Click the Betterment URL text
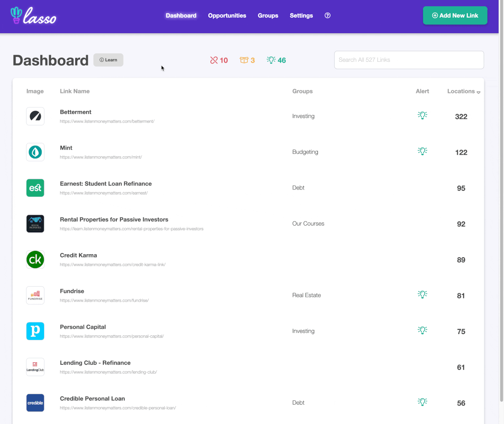Viewport: 504px width, 424px height. 107,121
